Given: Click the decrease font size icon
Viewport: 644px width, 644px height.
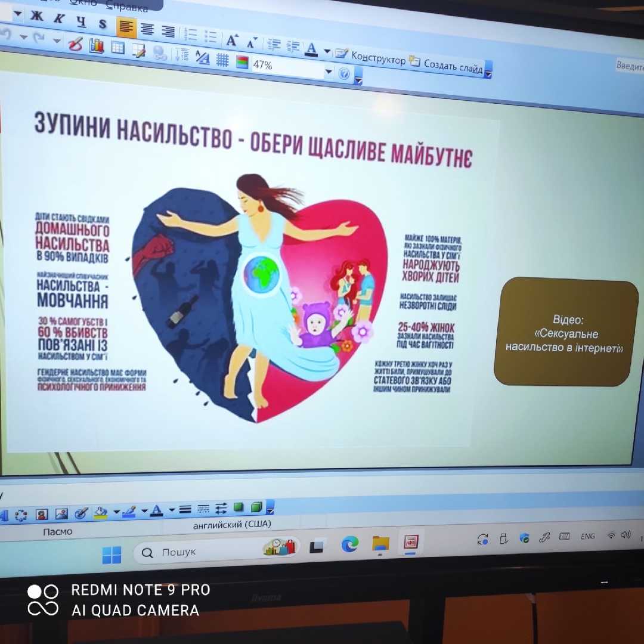Looking at the screenshot, I should (x=252, y=42).
